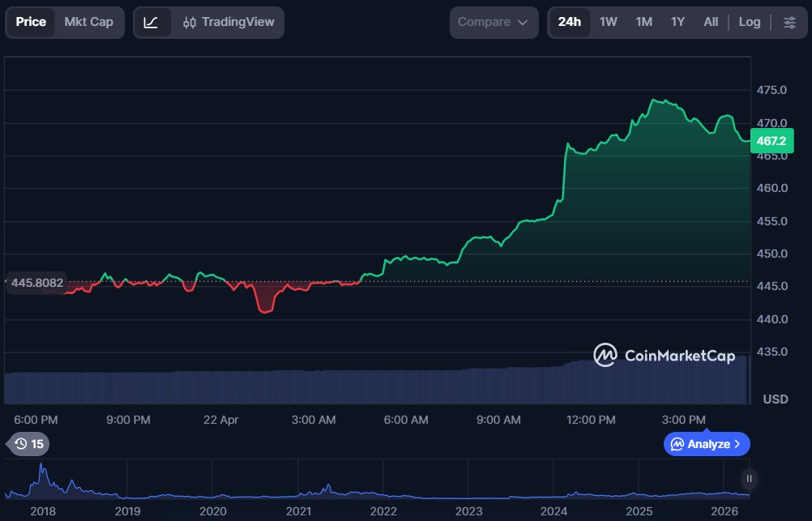Click the 445.8082 opening price label

(37, 284)
